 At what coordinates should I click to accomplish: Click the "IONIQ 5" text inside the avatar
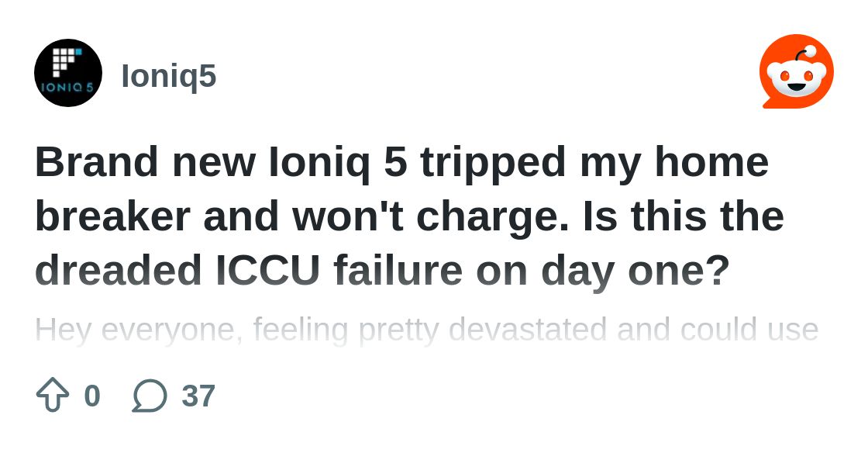point(68,88)
